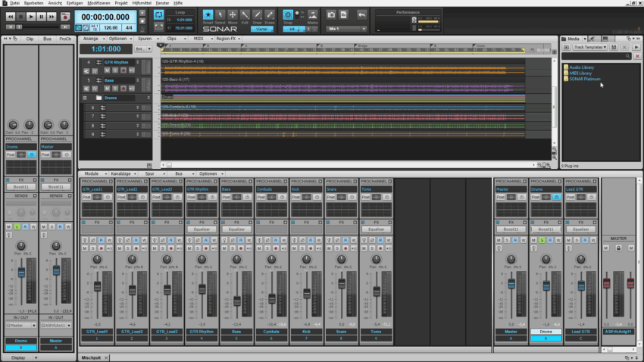Click the browser save template icon
This screenshot has height=362, width=644.
tap(614, 47)
